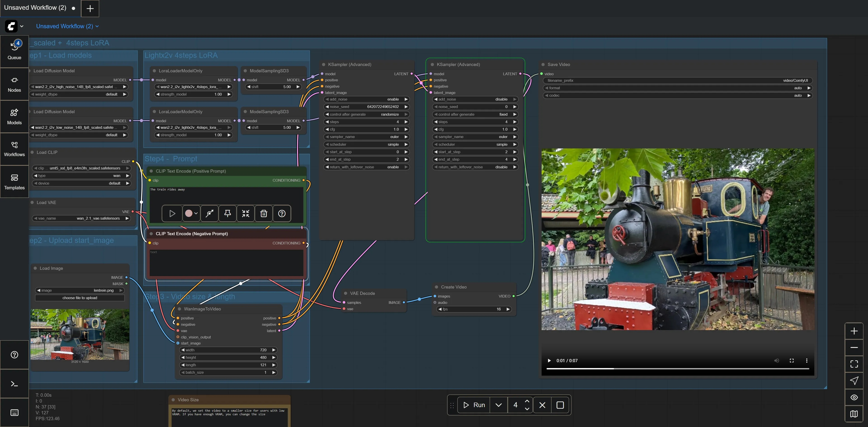Viewport: 868px width, 427px height.
Task: Increase the batch count of 4
Action: 527,401
